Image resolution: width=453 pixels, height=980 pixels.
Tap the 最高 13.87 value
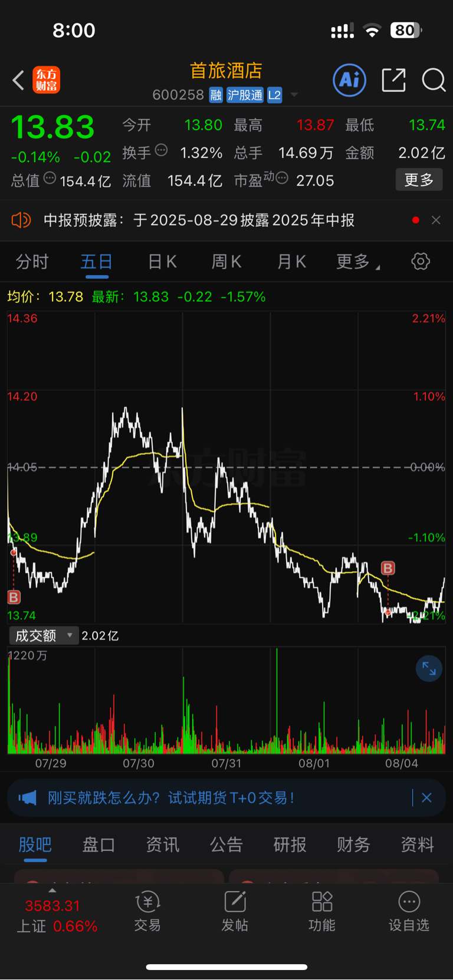click(x=315, y=125)
